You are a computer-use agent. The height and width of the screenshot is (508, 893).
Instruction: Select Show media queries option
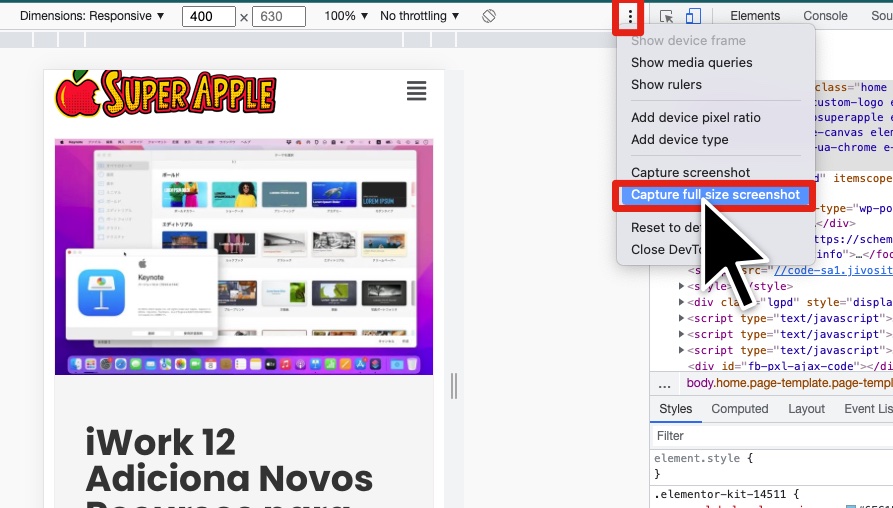point(691,62)
